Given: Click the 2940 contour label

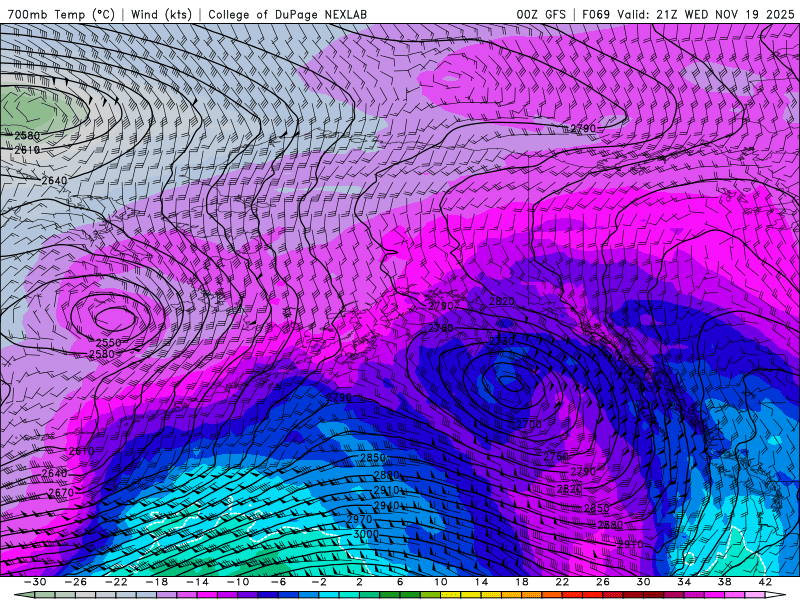Looking at the screenshot, I should tap(386, 506).
